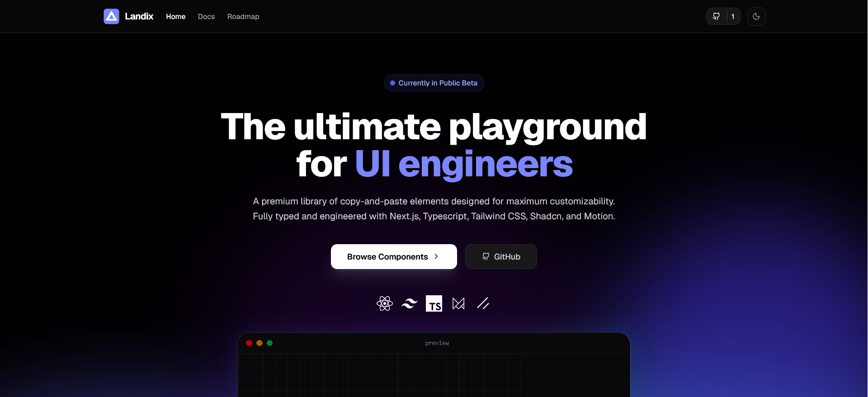
Task: Click the "A premium library" description line
Action: (434, 201)
